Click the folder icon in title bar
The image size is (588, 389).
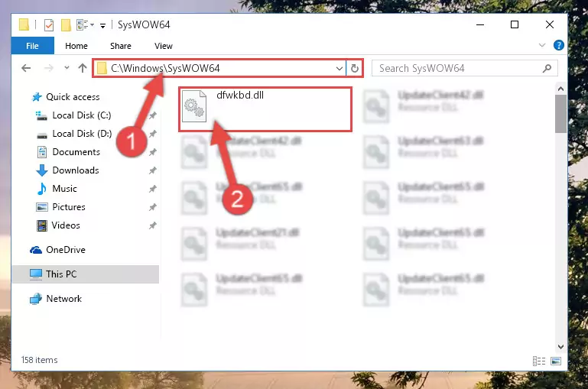click(x=24, y=24)
